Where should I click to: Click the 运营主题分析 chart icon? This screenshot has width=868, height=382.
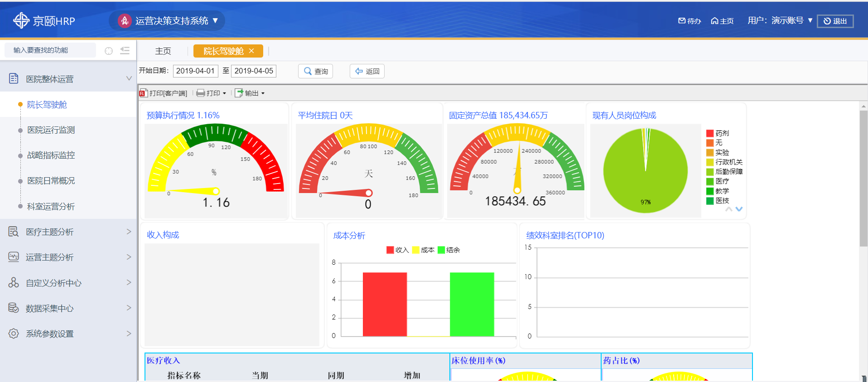[x=14, y=257]
